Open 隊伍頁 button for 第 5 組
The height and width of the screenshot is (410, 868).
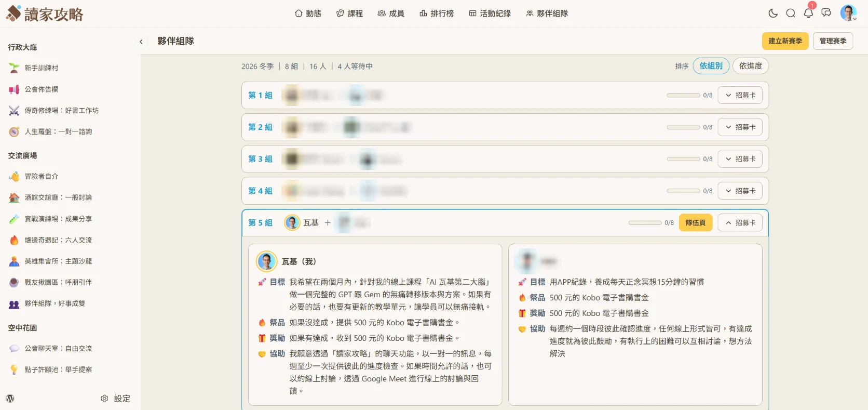pos(696,222)
